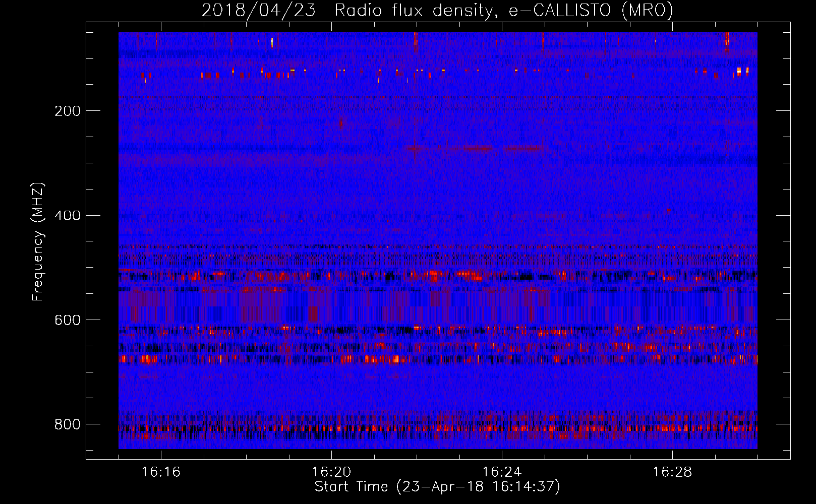Click the 'Start Time (23-Apr-18 16:14:37)' label

point(437,487)
